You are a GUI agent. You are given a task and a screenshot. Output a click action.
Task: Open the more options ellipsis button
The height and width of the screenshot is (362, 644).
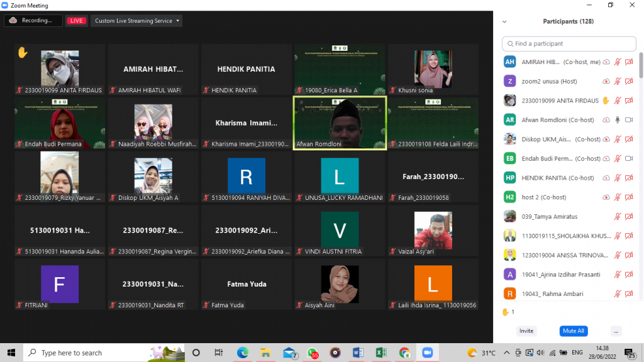coord(616,331)
